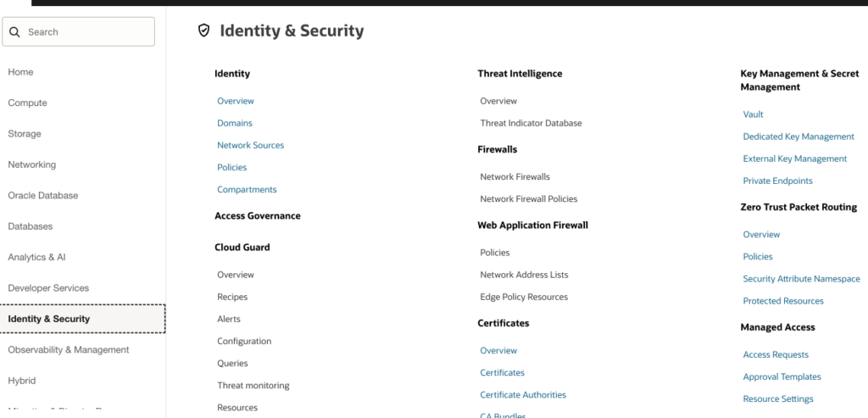Image resolution: width=868 pixels, height=418 pixels.
Task: Open Access Requests under Managed Access
Action: point(776,354)
